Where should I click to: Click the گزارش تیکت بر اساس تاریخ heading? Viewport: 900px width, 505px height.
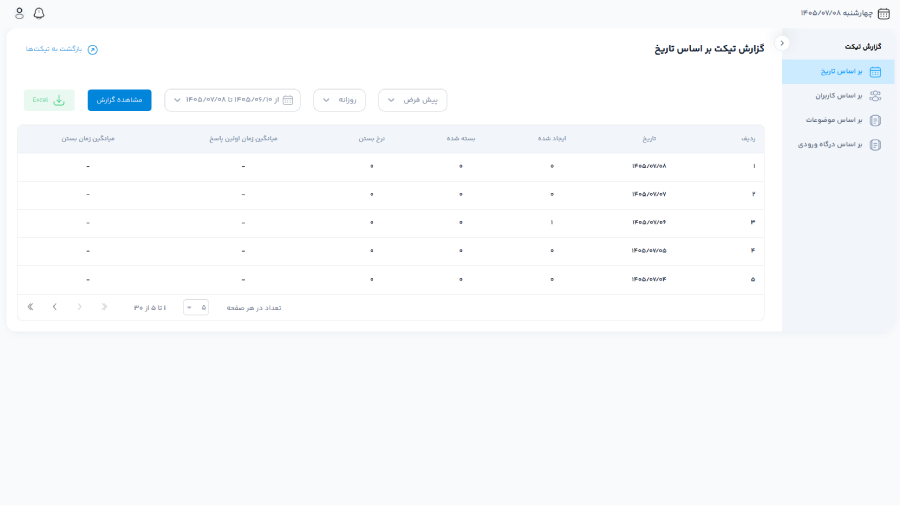click(x=709, y=49)
